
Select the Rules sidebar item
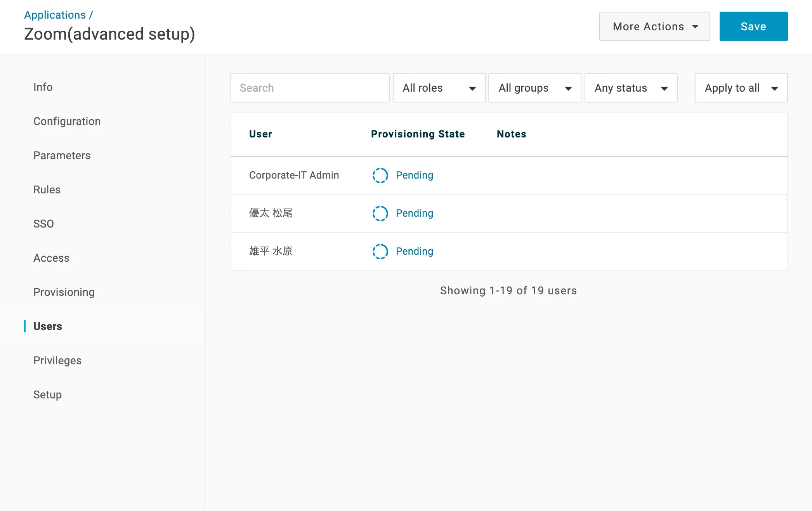(x=47, y=189)
